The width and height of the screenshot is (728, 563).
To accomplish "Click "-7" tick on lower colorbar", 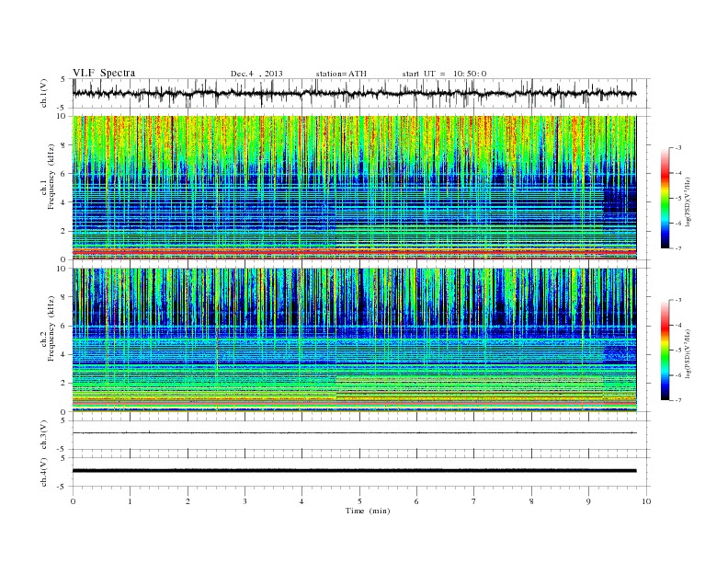I will coord(677,400).
